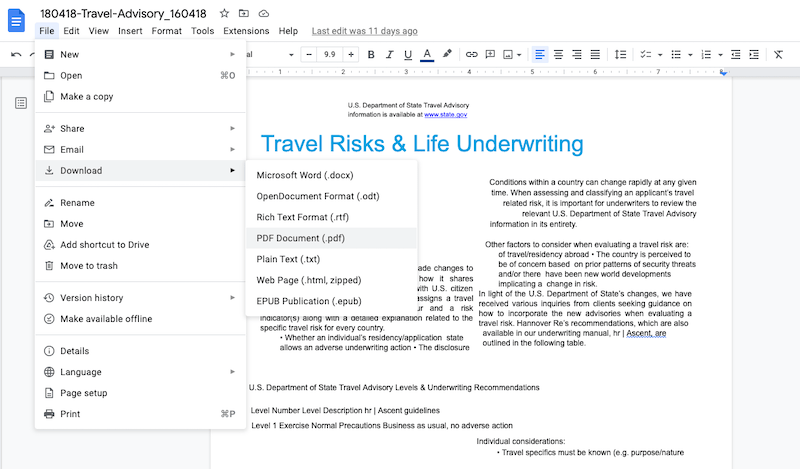Open the 'Last edit was 11 days ago' link
This screenshot has width=800, height=469.
point(364,31)
